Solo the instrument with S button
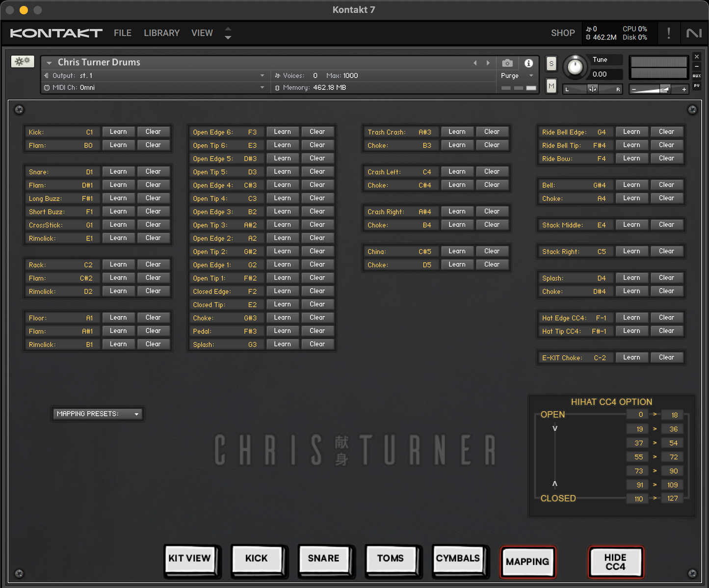This screenshot has height=588, width=709. [x=551, y=63]
